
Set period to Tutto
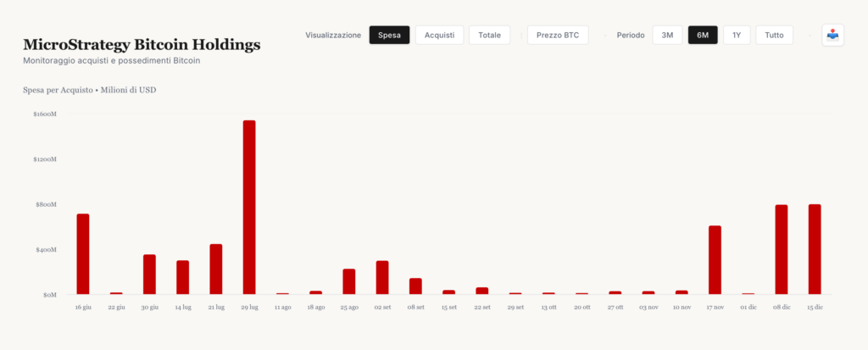click(774, 35)
